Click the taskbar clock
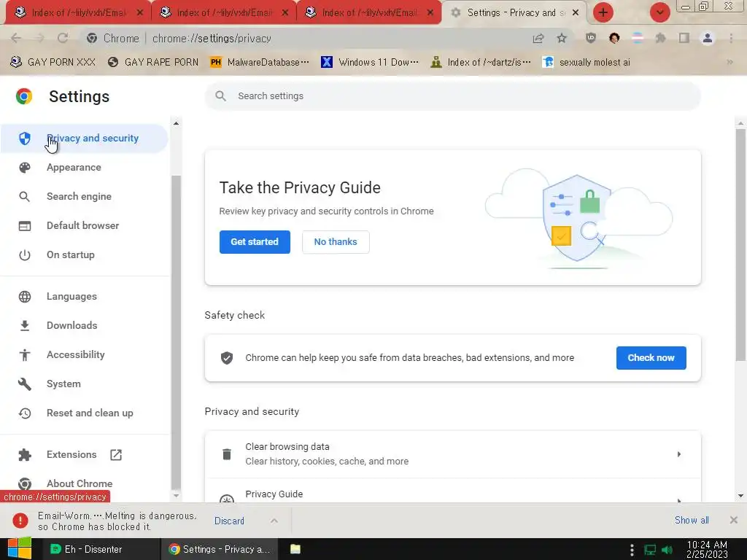This screenshot has width=747, height=560. coord(707,550)
